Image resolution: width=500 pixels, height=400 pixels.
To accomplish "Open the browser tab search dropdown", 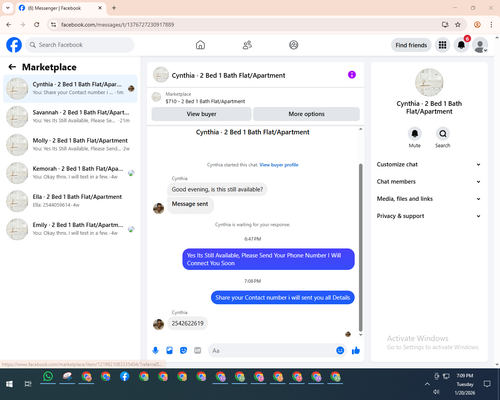I will (x=8, y=8).
